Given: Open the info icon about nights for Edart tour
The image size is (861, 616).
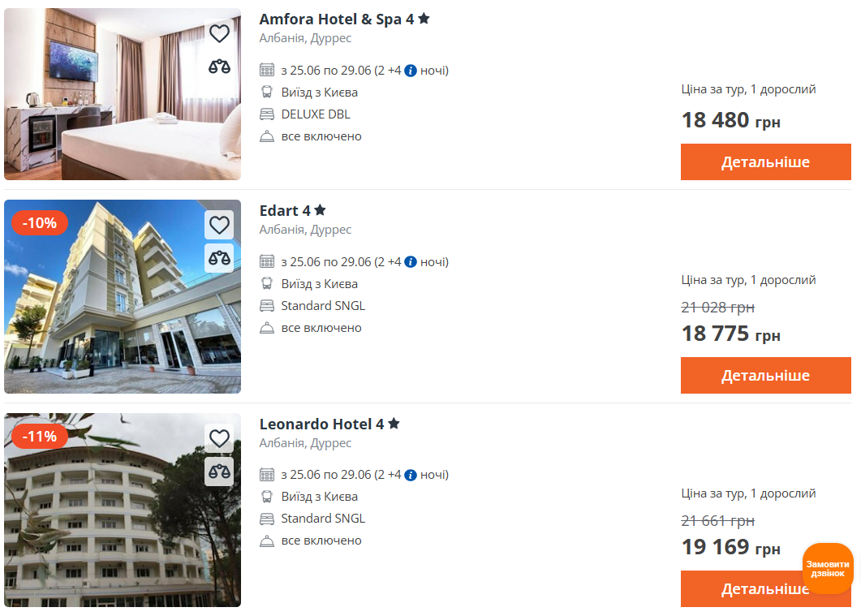Looking at the screenshot, I should click(411, 261).
